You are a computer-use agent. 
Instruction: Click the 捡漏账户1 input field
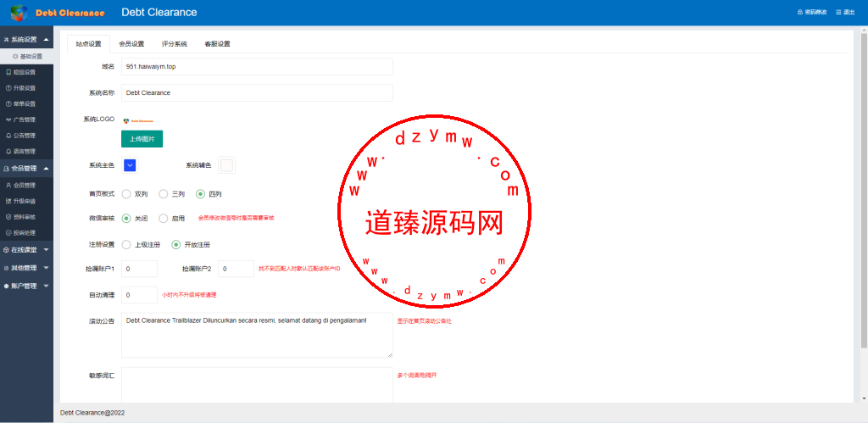(140, 269)
